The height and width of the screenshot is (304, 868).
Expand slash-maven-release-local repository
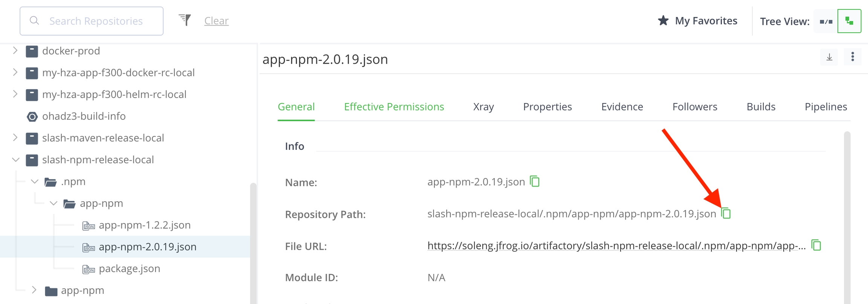[15, 138]
